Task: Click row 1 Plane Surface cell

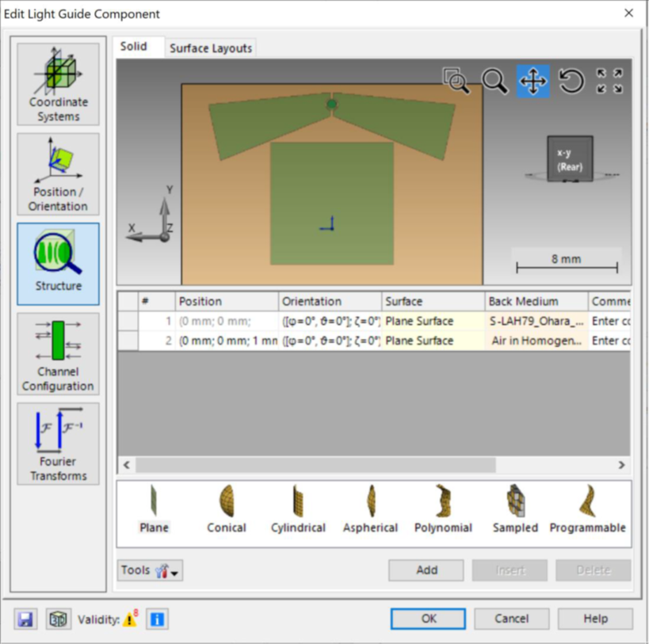Action: point(433,321)
